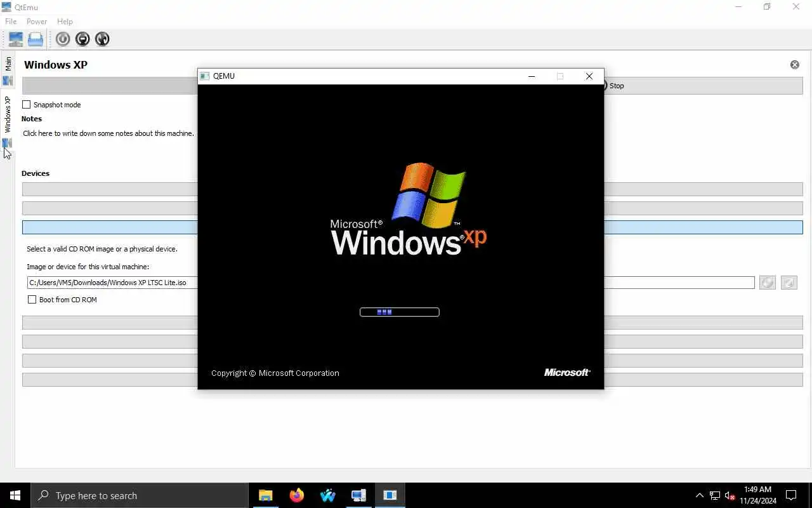Open the File menu
Screen dimensions: 812x508
[x=11, y=22]
